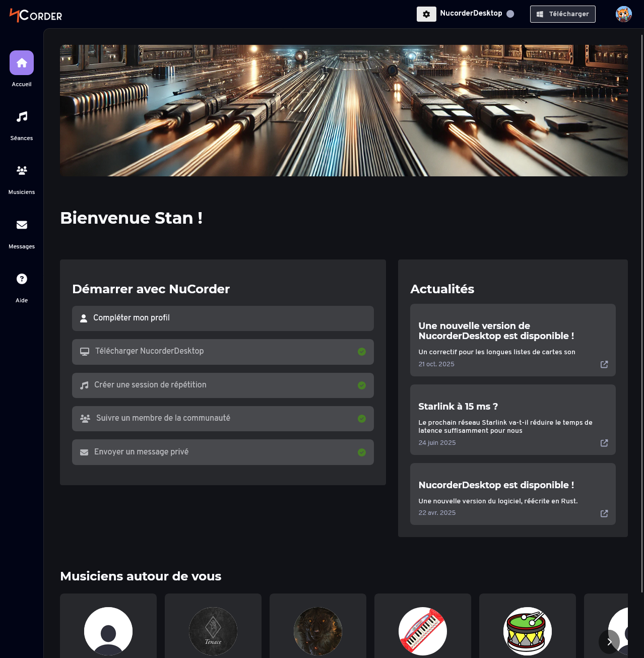Image resolution: width=644 pixels, height=658 pixels.
Task: Click the check mark for Créer une session
Action: point(362,385)
